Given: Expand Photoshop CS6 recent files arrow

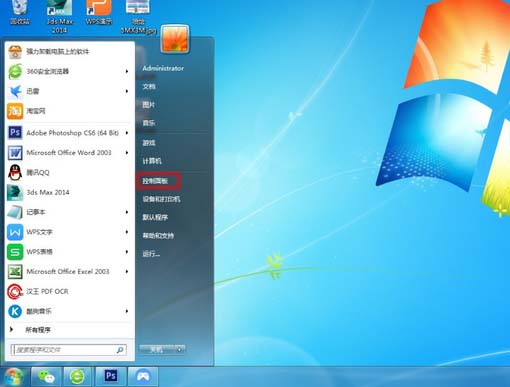Looking at the screenshot, I should click(x=127, y=133).
